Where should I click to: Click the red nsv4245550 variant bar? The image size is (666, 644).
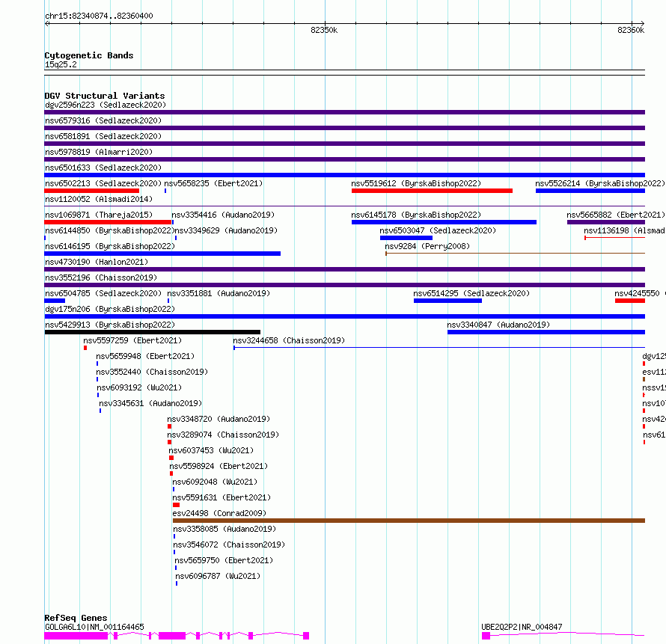[630, 301]
